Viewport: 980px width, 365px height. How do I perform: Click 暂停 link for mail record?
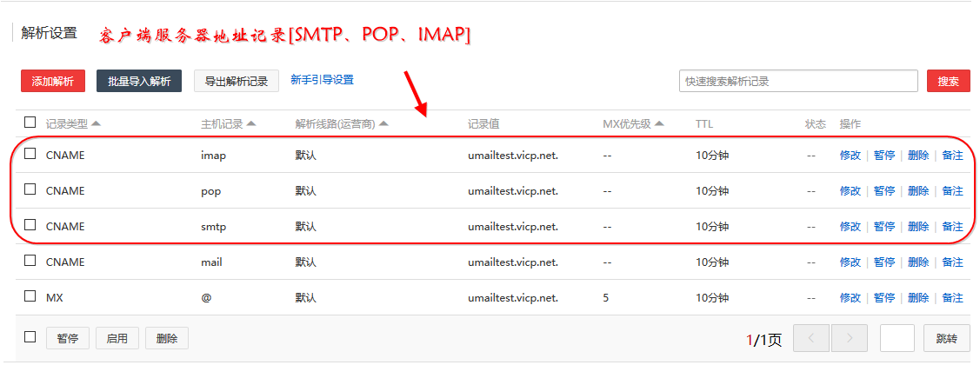pyautogui.click(x=883, y=262)
